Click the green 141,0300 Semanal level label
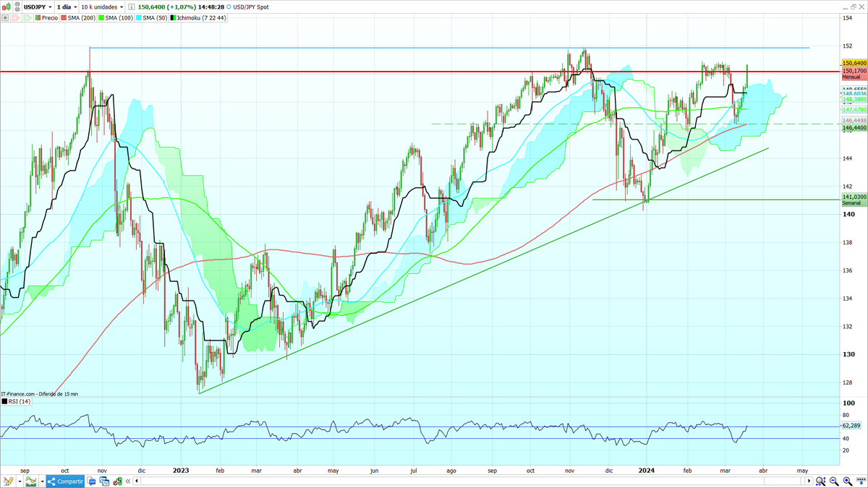This screenshot has height=488, width=868. coord(854,199)
